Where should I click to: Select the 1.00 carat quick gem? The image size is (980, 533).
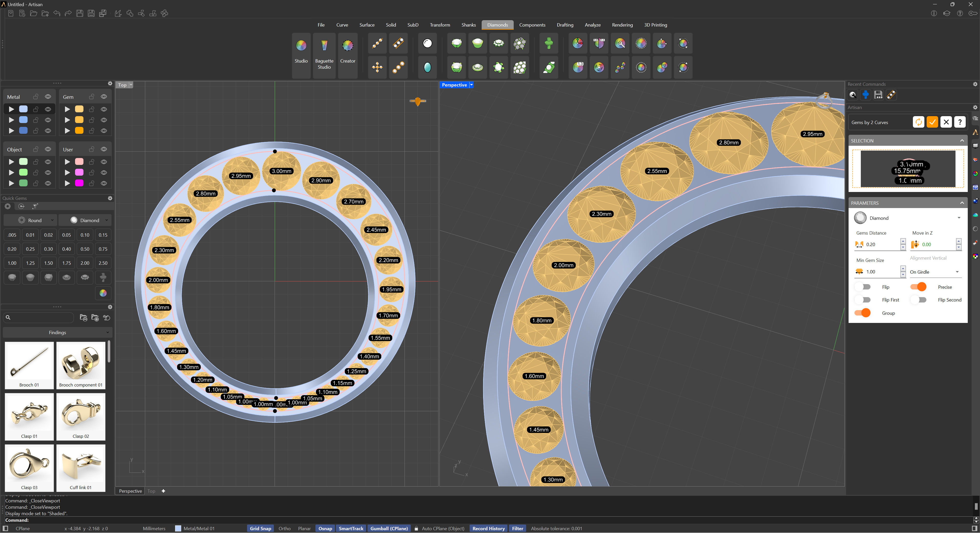[x=12, y=263]
